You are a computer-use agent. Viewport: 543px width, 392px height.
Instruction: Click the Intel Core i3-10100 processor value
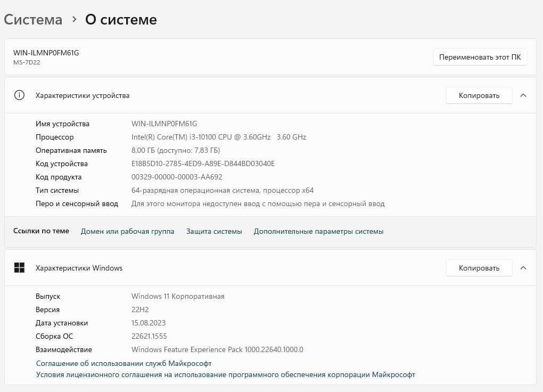click(219, 137)
